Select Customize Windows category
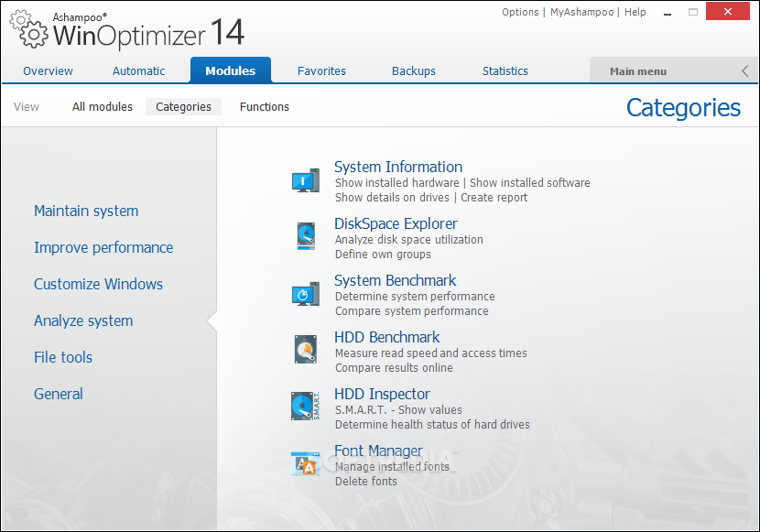This screenshot has width=760, height=532. (x=98, y=284)
